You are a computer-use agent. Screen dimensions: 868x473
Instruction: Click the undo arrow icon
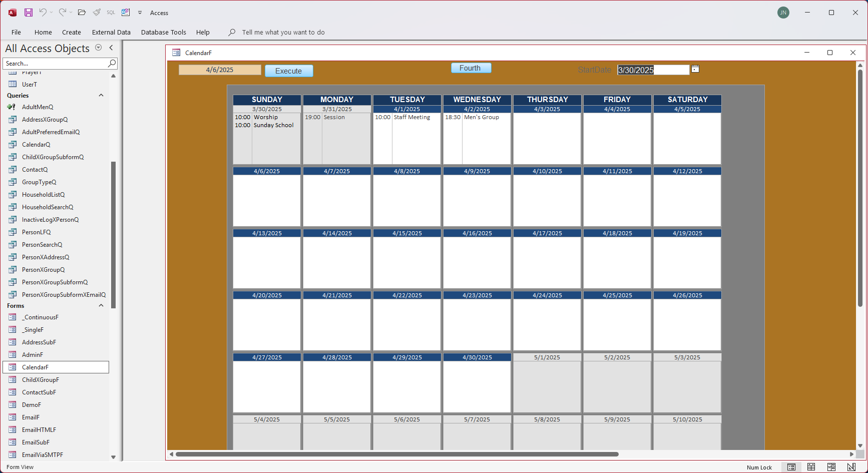pos(43,13)
